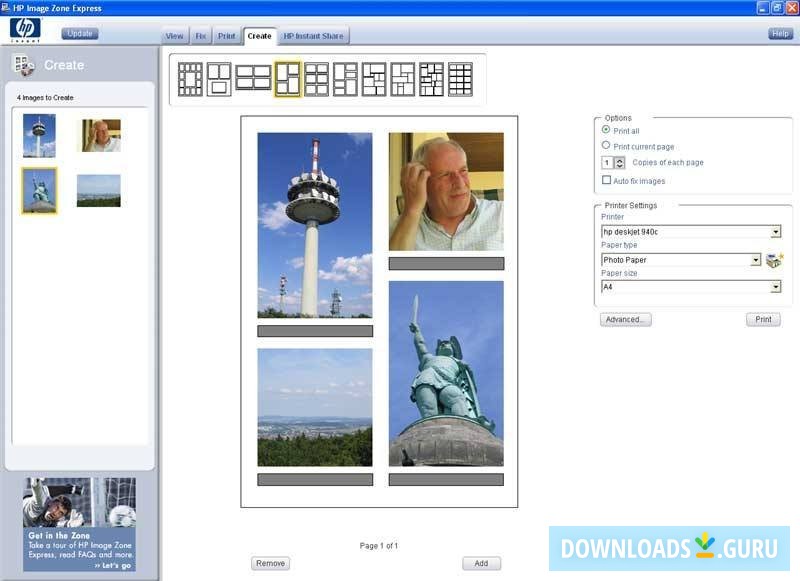Choose the patchwork collage layout template

pos(430,78)
